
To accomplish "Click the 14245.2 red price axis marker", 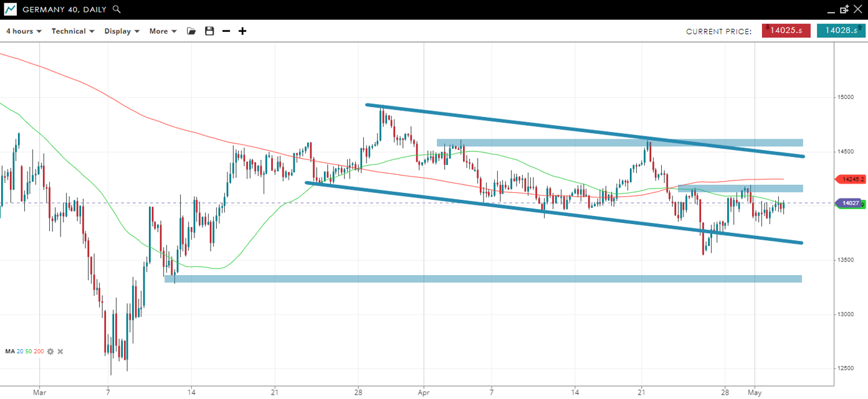I will 851,179.
